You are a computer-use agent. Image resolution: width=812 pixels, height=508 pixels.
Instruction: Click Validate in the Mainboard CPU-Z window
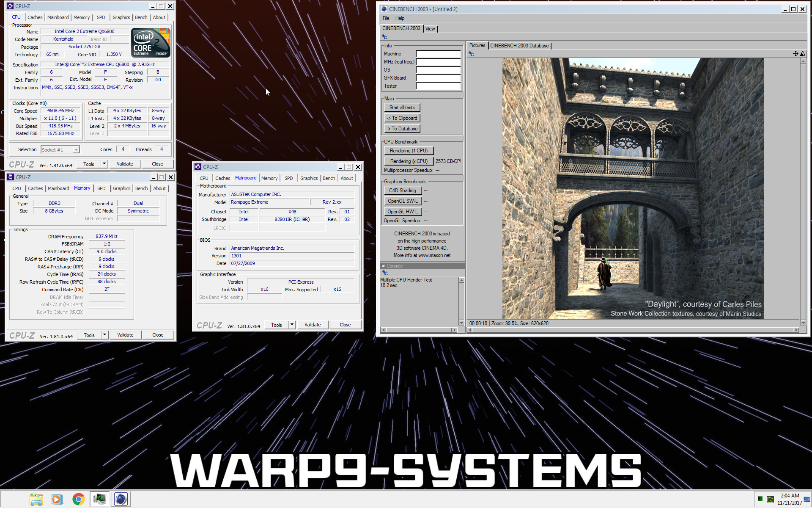point(313,325)
